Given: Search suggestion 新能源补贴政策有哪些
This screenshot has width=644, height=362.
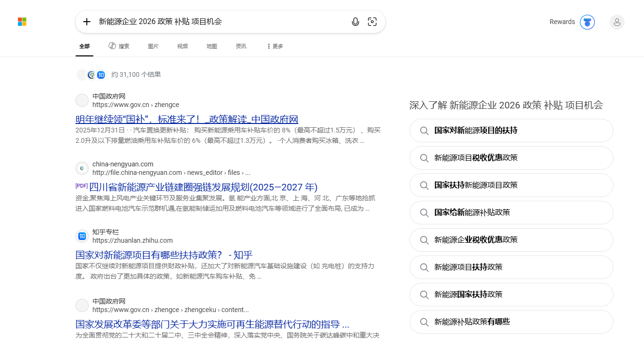Looking at the screenshot, I should 511,322.
